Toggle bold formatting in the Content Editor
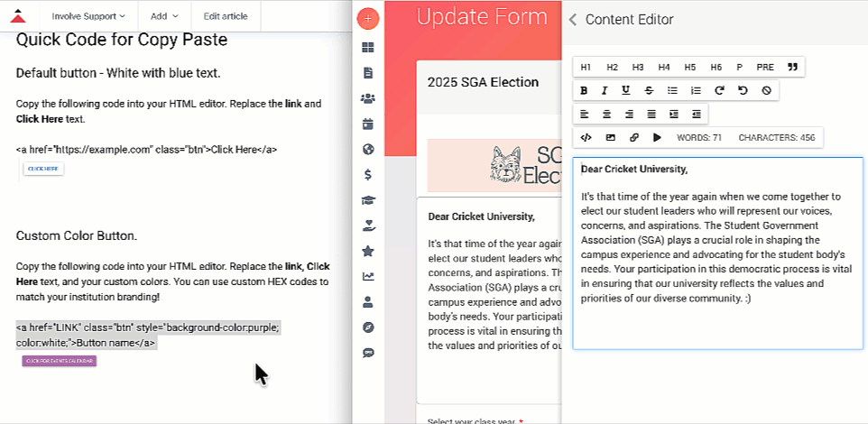This screenshot has height=424, width=868. pyautogui.click(x=584, y=91)
